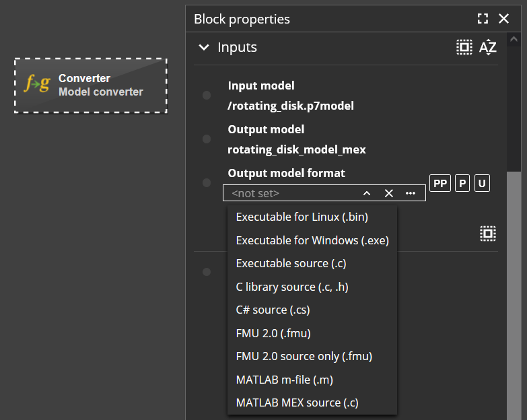Image resolution: width=527 pixels, height=420 pixels.
Task: Select FMU 2.0 (.fmu) format
Action: tap(273, 333)
